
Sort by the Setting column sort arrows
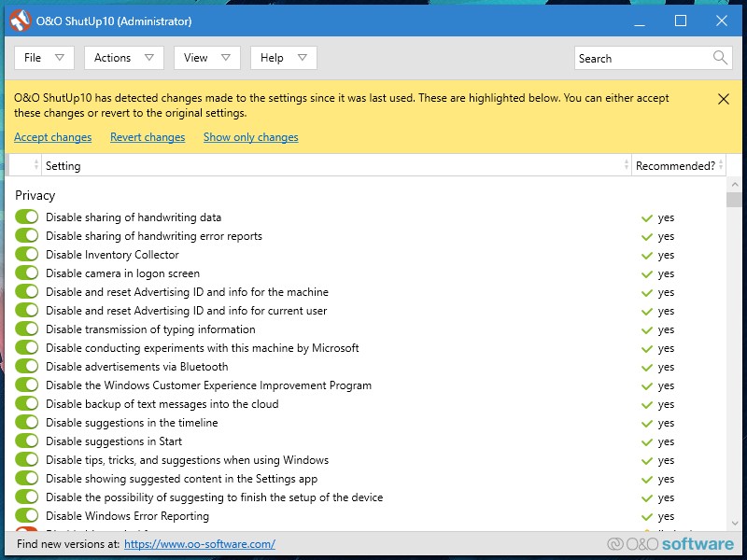click(x=626, y=165)
